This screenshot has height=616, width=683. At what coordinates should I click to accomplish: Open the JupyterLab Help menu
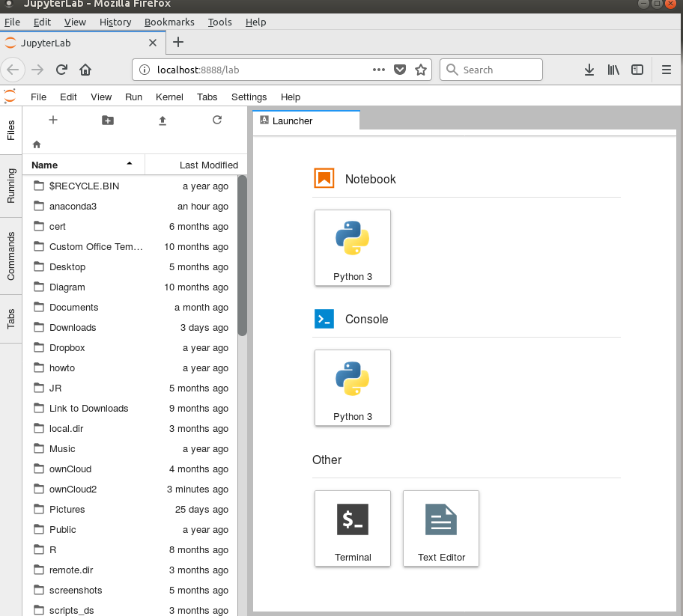pyautogui.click(x=291, y=97)
